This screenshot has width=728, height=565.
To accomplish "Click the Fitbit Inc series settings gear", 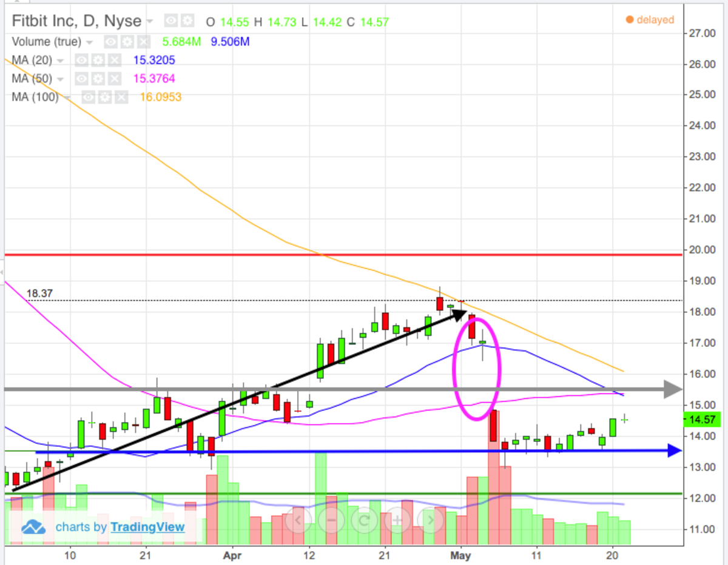I will 187,21.
